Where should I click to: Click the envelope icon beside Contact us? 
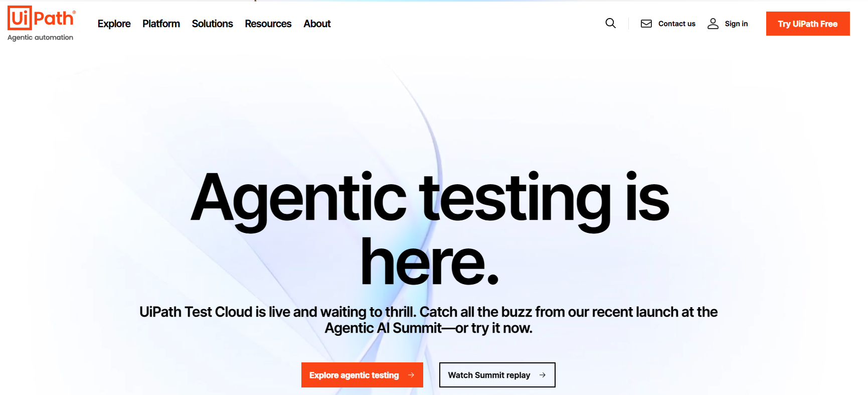646,24
